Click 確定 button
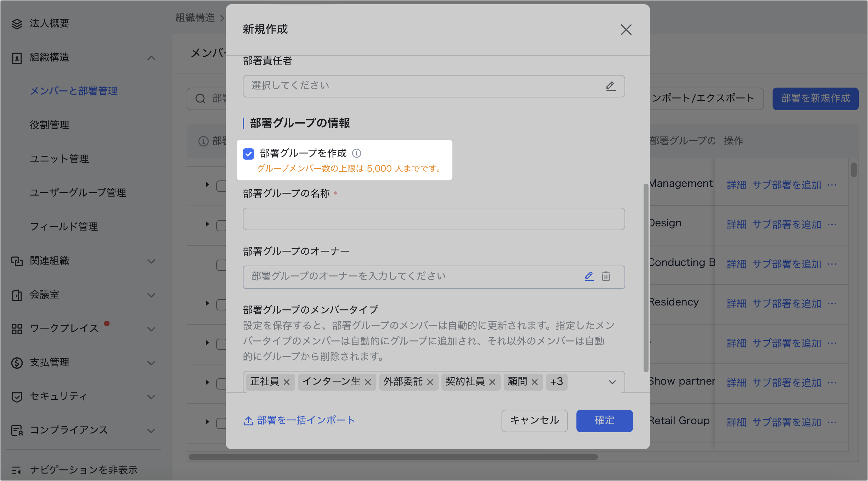Screen dimensions: 868x481 coord(604,420)
